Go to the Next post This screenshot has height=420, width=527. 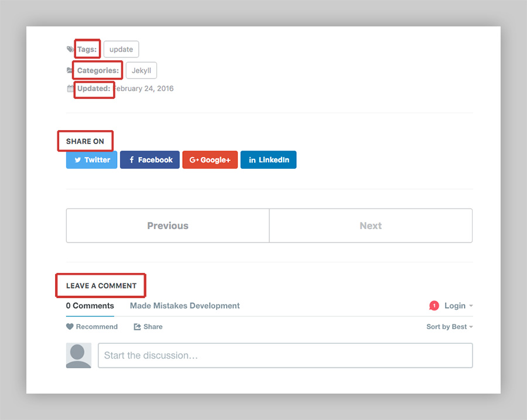(x=371, y=226)
